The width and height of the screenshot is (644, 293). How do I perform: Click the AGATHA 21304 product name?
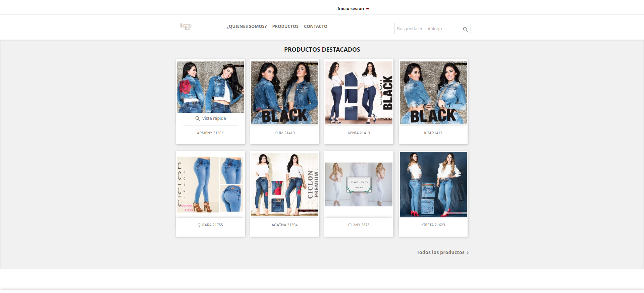(x=285, y=225)
